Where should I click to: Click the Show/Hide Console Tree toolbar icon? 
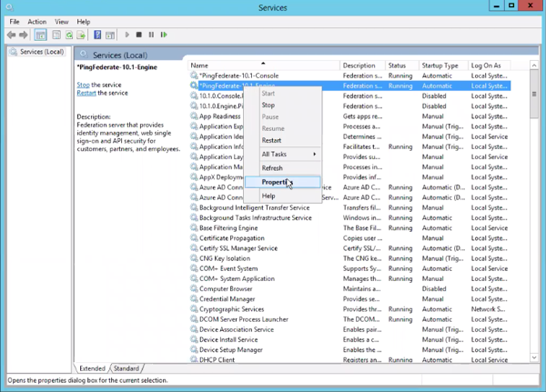(x=41, y=35)
